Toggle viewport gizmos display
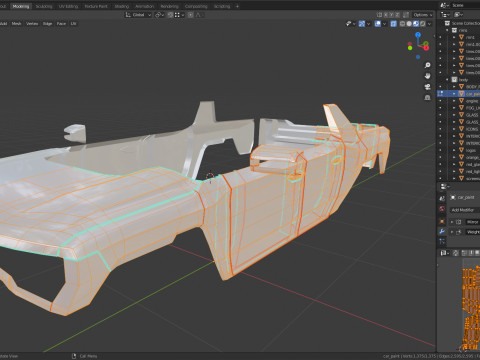 tap(362, 24)
